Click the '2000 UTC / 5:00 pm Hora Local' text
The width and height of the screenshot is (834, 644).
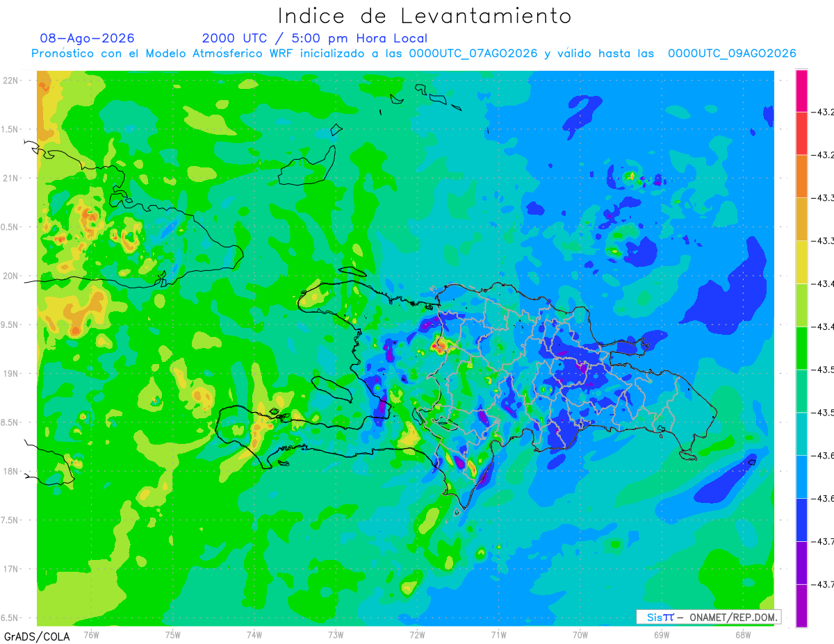(x=315, y=38)
